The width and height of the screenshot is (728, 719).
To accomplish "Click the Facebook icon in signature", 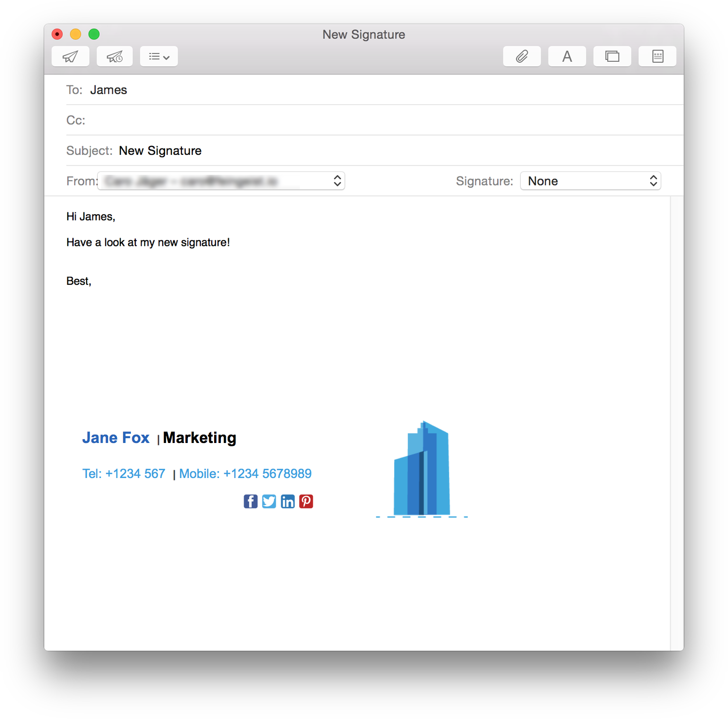I will click(x=251, y=501).
